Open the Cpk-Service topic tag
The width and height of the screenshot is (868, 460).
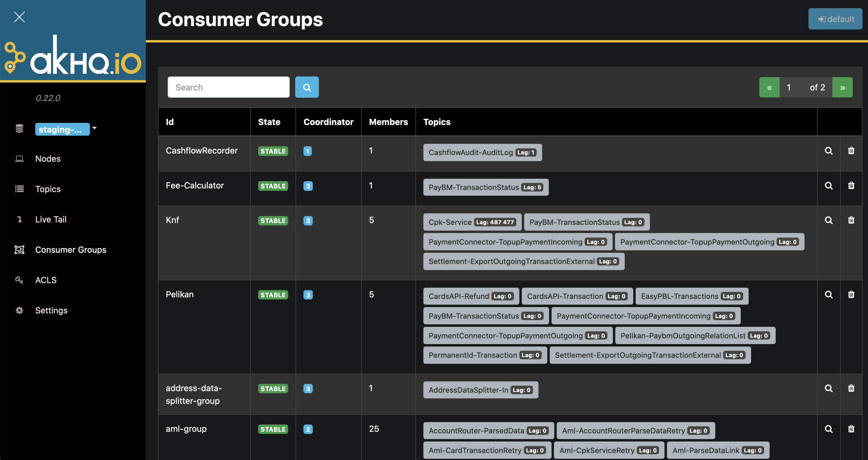coord(450,222)
